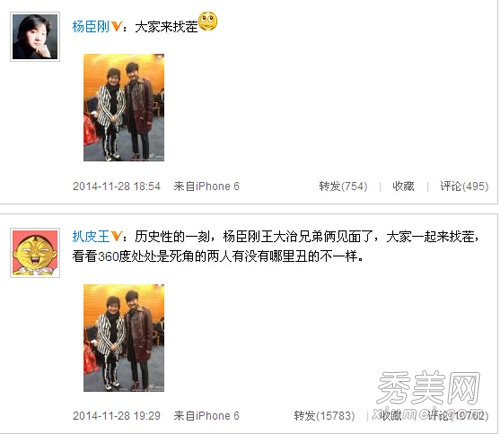Click the 来自iPhone 6 source in the first post

206,186
